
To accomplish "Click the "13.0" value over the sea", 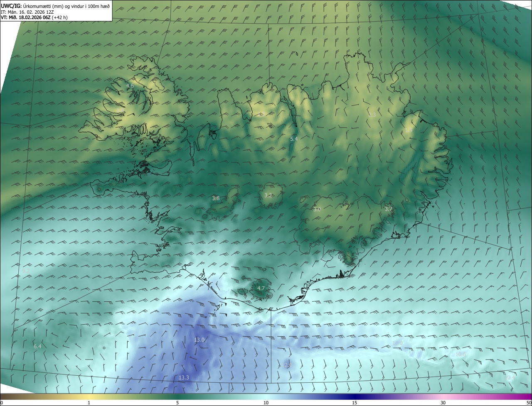I will click(199, 340).
